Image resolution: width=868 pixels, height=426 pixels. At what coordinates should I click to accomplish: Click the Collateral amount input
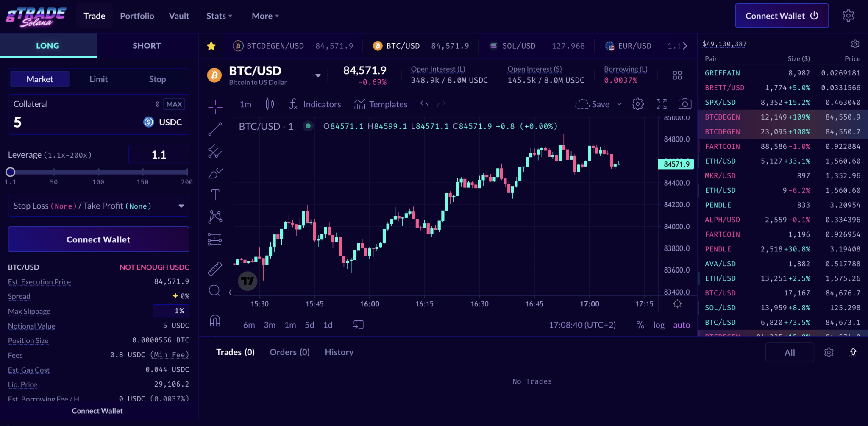point(76,123)
